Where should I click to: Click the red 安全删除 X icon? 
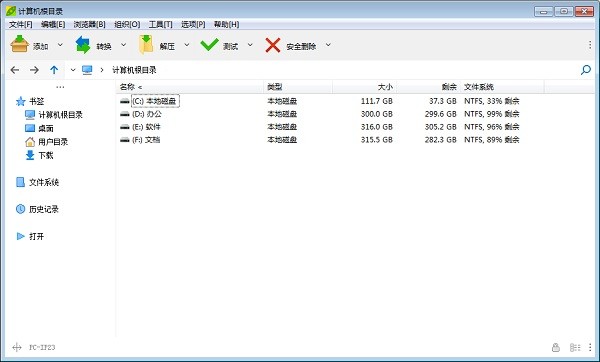point(273,45)
